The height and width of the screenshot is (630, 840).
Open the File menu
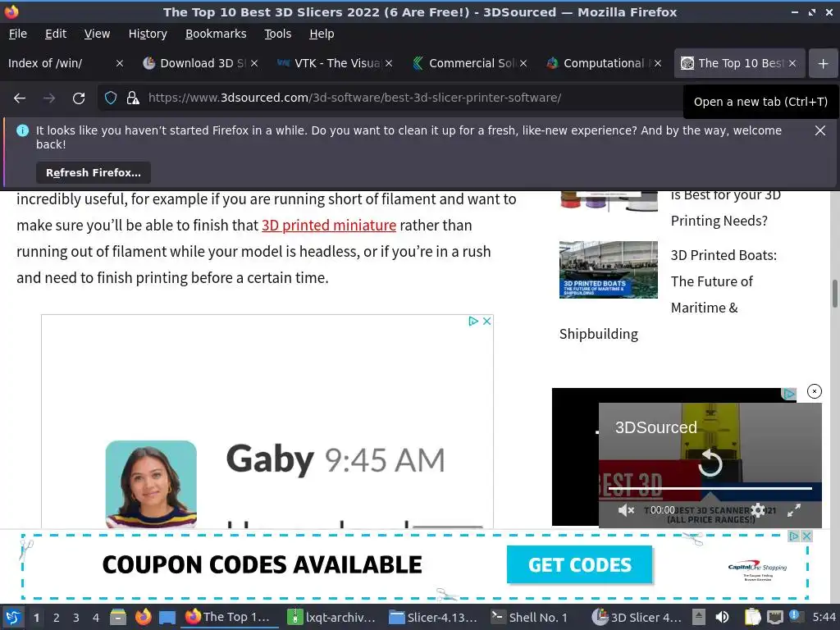point(18,34)
